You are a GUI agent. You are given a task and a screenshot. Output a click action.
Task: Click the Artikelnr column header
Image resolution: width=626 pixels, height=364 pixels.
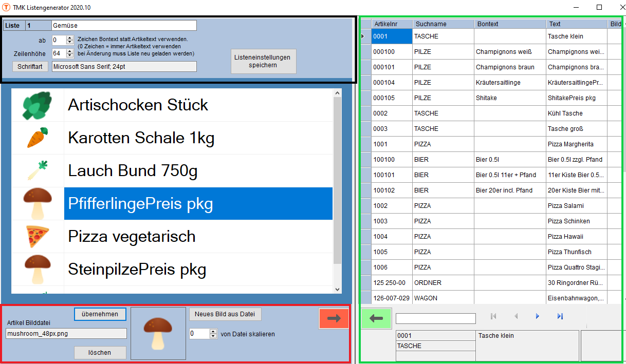pyautogui.click(x=392, y=24)
